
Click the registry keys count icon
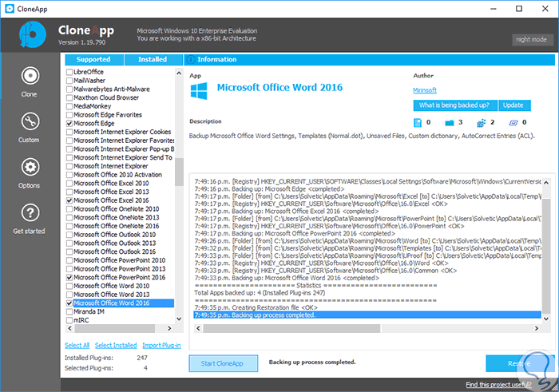[482, 123]
